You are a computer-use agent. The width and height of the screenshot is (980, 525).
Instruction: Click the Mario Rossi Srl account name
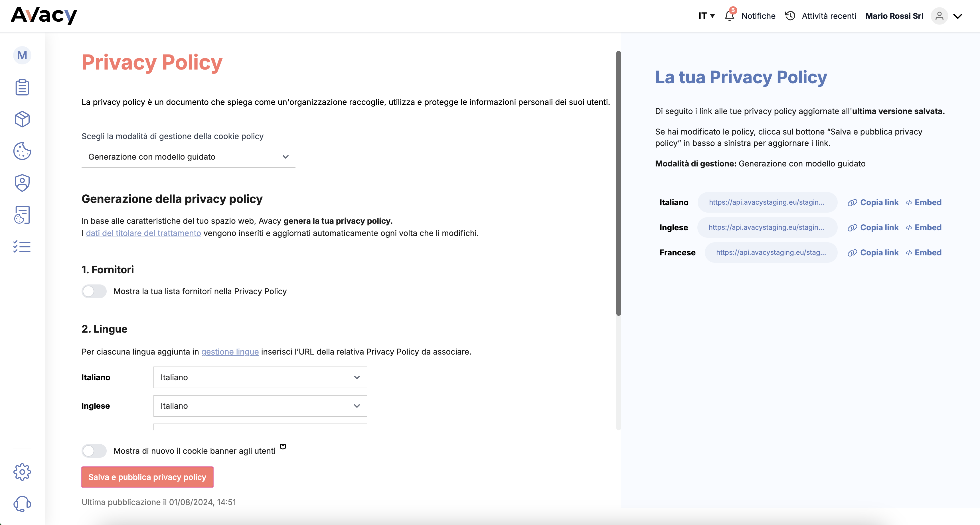tap(894, 16)
